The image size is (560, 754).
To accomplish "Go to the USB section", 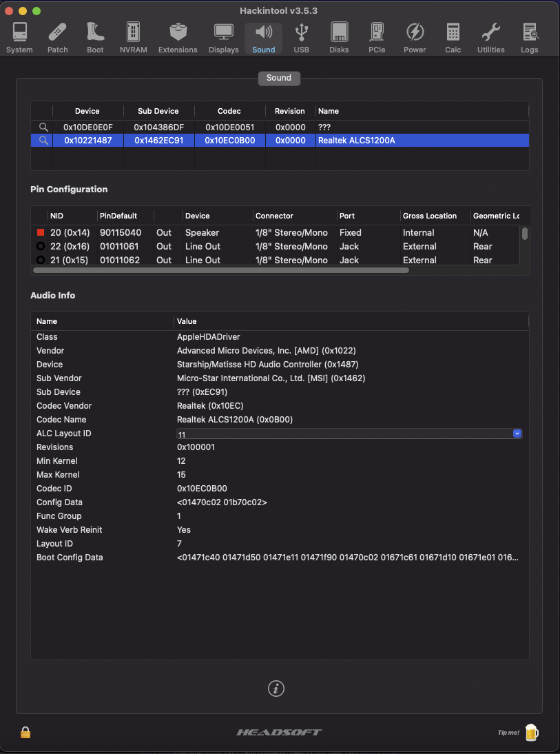I will point(301,38).
